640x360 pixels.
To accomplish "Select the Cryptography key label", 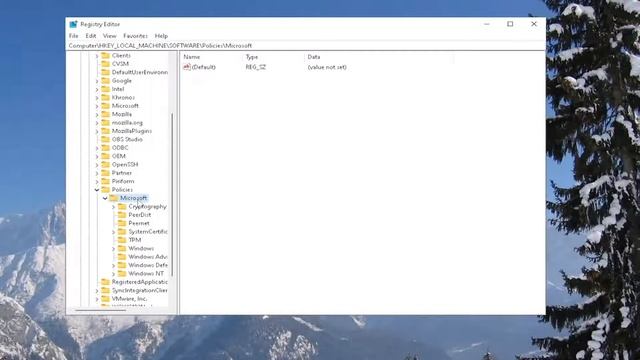I will (x=147, y=207).
